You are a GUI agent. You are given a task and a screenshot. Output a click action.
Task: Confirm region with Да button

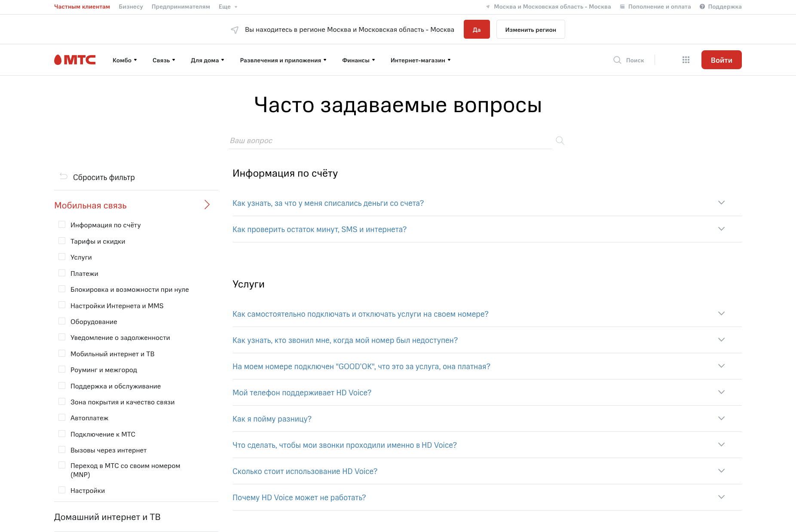(x=477, y=29)
